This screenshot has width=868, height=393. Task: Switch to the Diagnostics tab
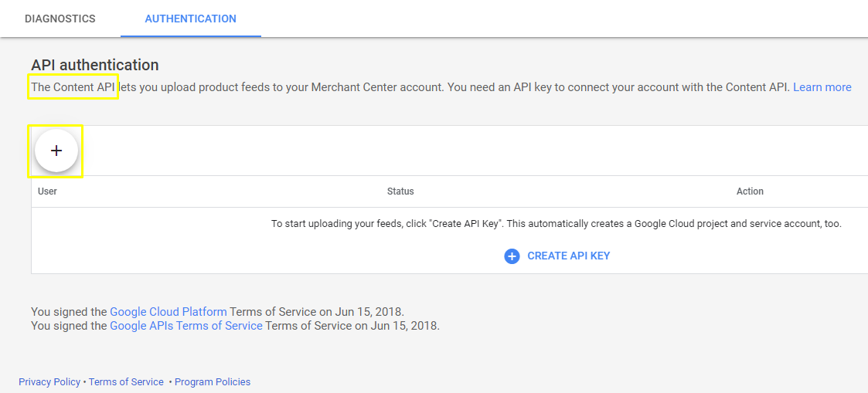click(x=60, y=19)
